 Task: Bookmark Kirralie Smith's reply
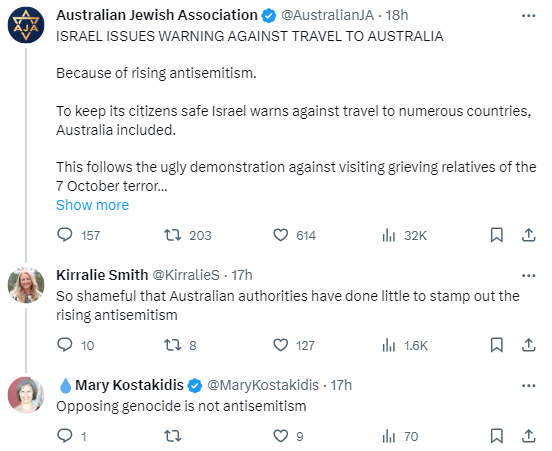496,345
